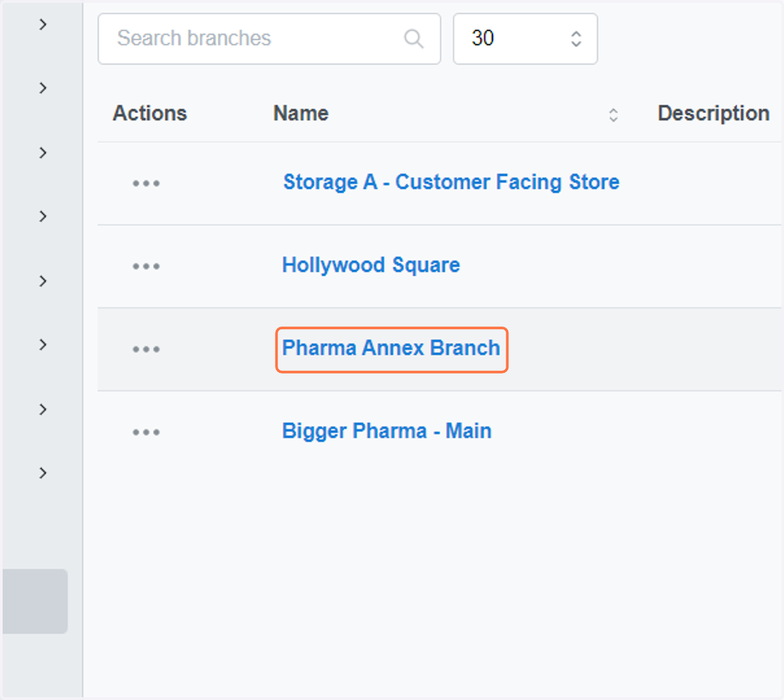Click the Actions column header
This screenshot has width=784, height=700.
click(150, 113)
